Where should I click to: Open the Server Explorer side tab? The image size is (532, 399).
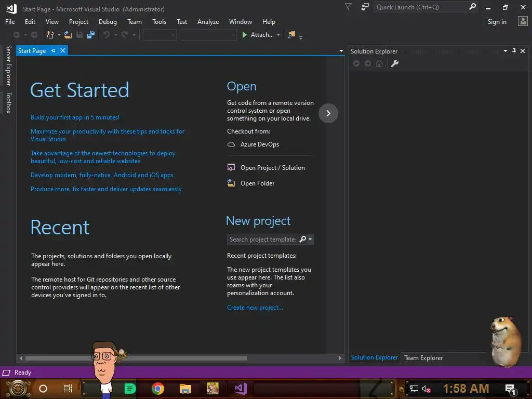[9, 65]
